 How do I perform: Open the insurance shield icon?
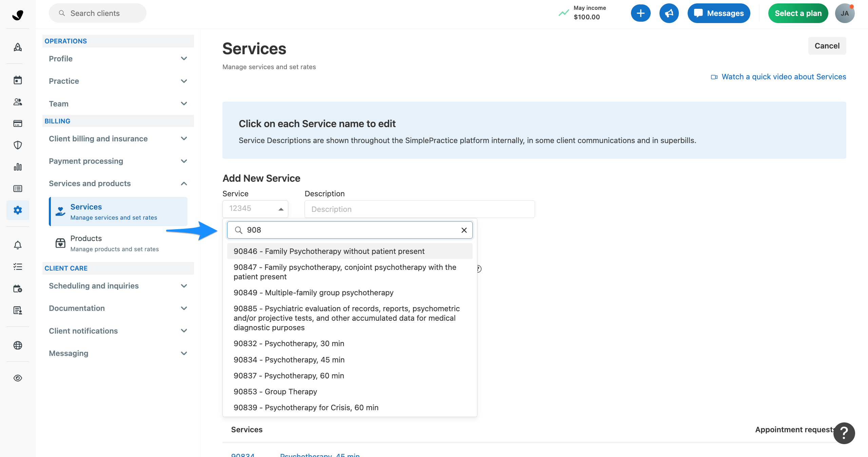point(18,145)
